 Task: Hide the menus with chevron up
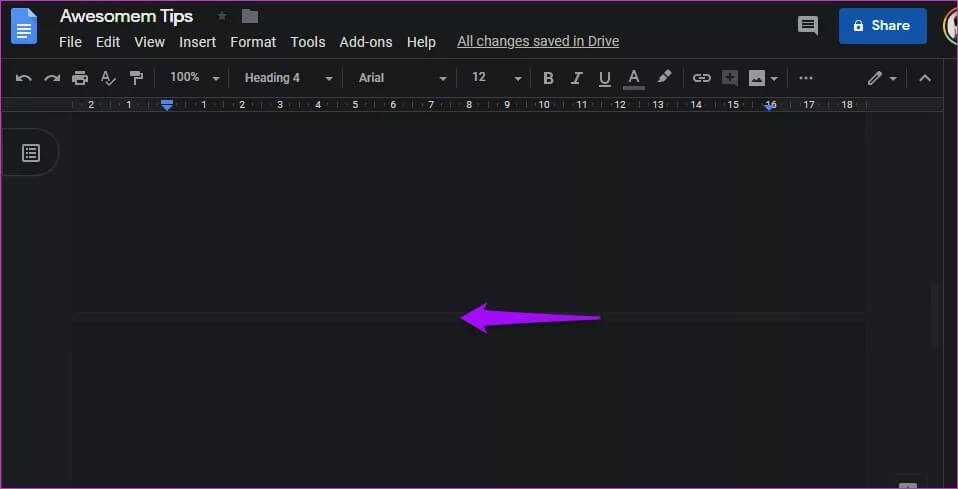(x=925, y=78)
